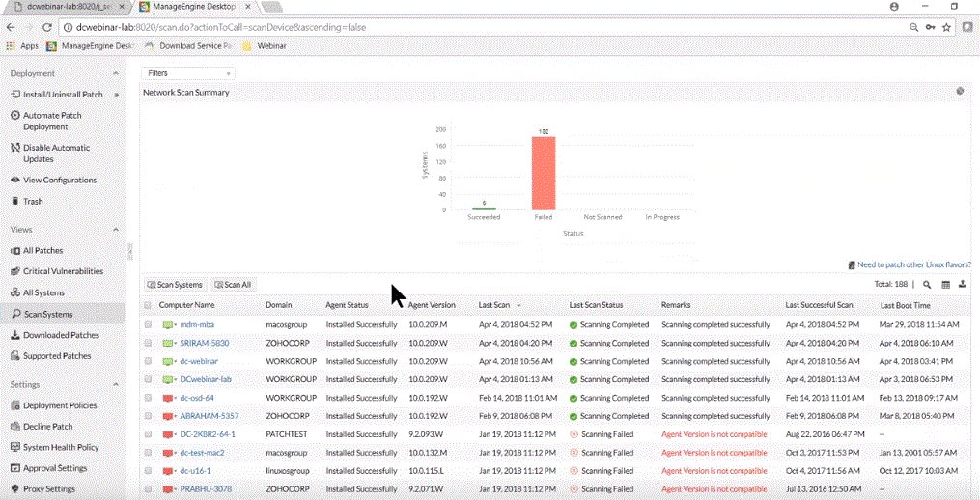Click the Scan All button

pos(233,285)
